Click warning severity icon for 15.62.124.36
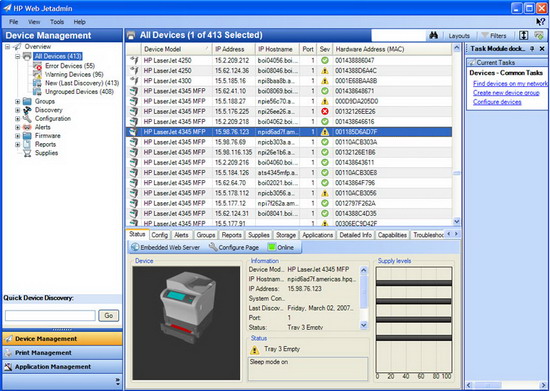Screen dimensions: 550x391 coord(325,70)
